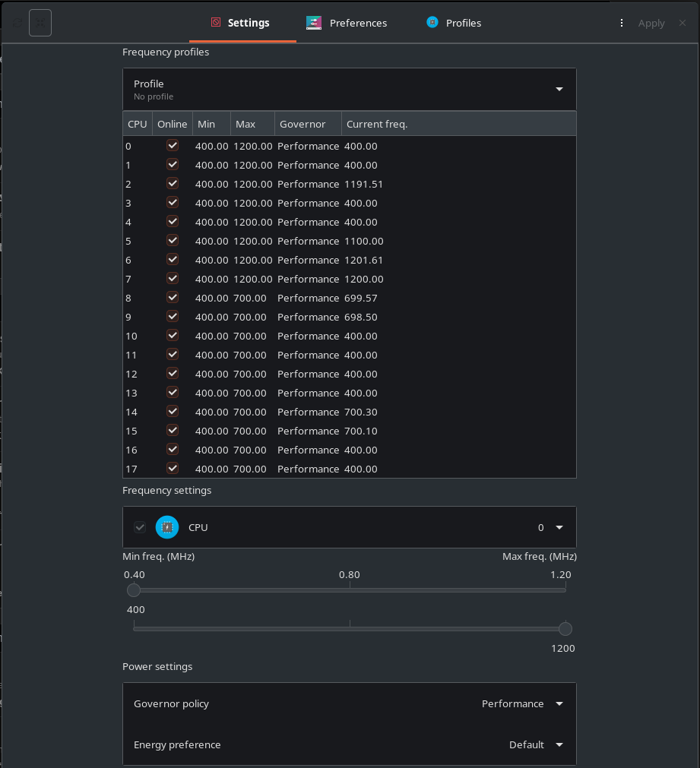
Task: Select current frequency 699.57 of CPU 8
Action: click(361, 299)
